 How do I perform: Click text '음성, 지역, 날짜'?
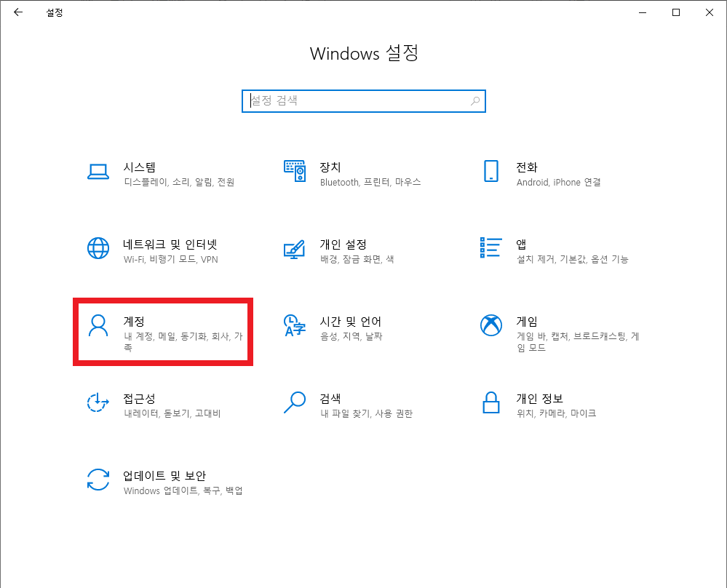pyautogui.click(x=351, y=335)
